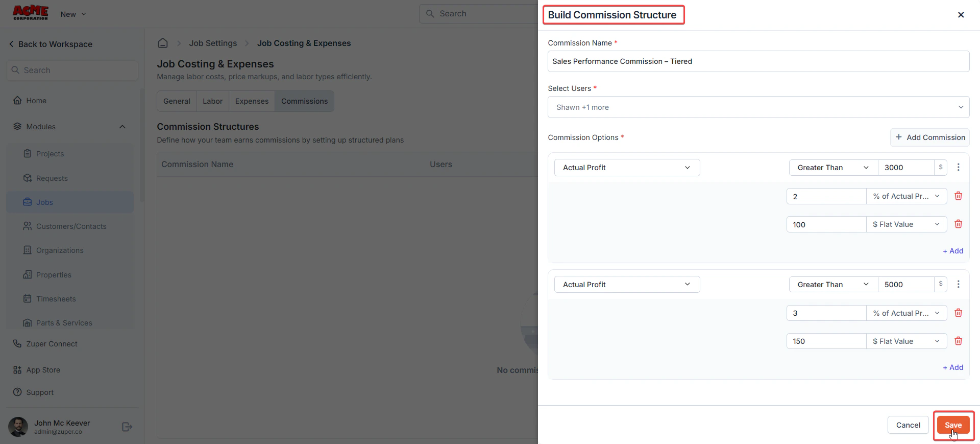Switch to the Labor tab
Viewport: 980px width, 444px height.
coord(212,101)
